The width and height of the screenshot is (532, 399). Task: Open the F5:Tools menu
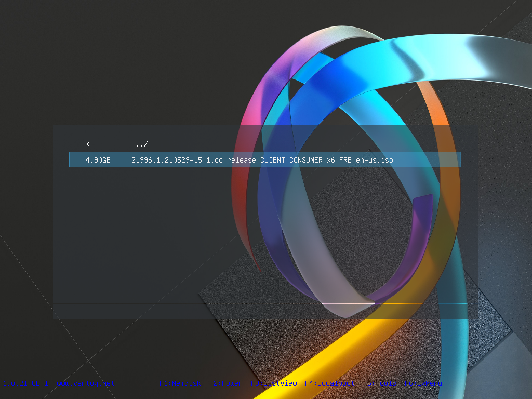(x=380, y=383)
